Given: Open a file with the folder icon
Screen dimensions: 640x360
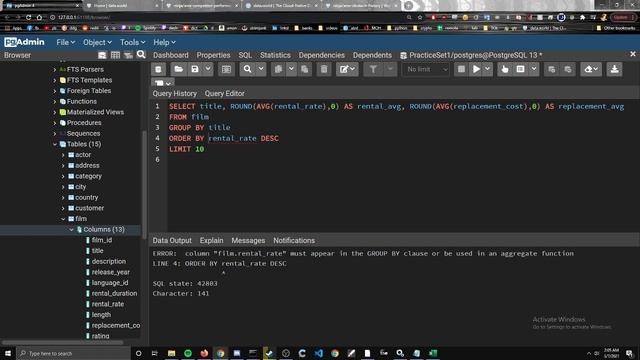Looking at the screenshot, I should click(178, 69).
